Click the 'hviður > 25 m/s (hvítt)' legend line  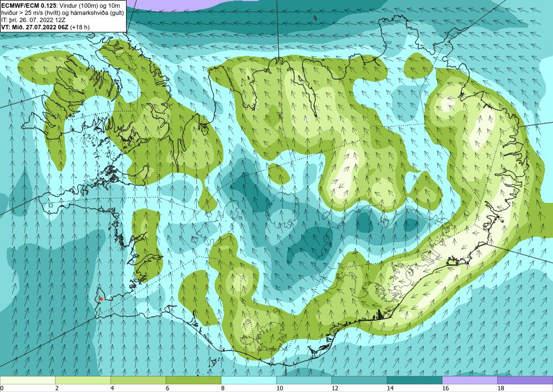[x=30, y=12]
